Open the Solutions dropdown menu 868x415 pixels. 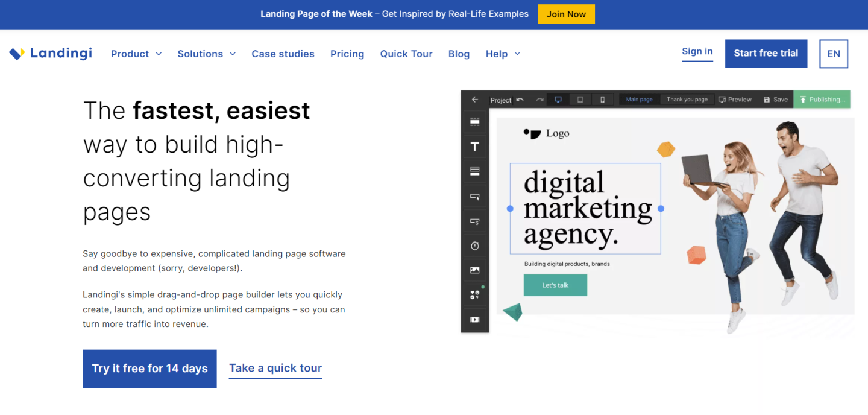pos(206,54)
